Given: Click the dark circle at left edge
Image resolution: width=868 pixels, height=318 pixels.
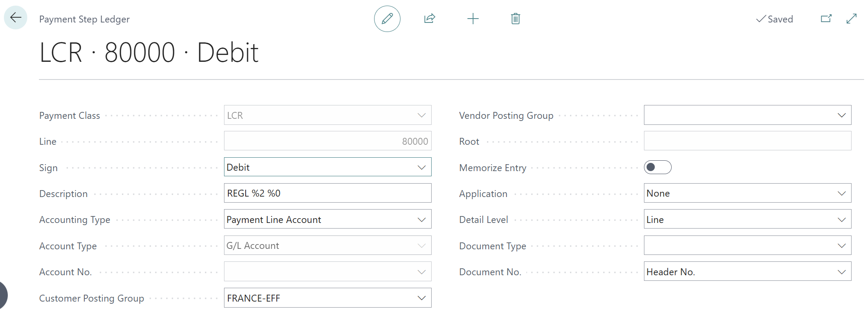Looking at the screenshot, I should [3, 296].
